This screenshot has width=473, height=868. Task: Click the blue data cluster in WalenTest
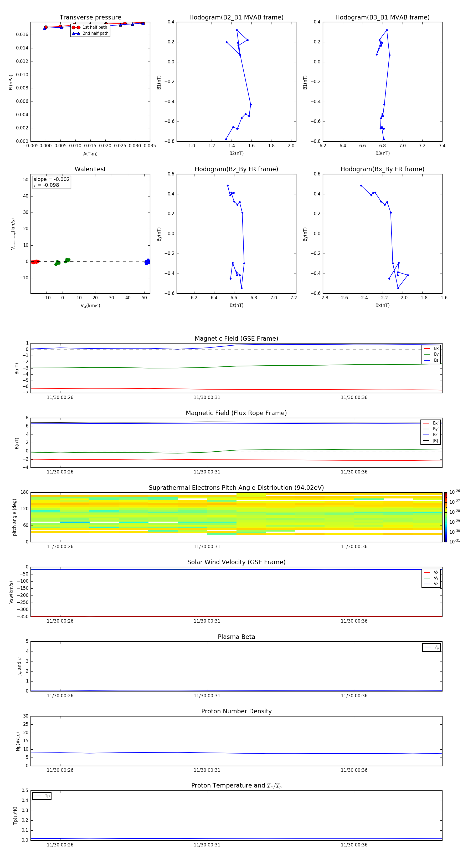click(147, 262)
